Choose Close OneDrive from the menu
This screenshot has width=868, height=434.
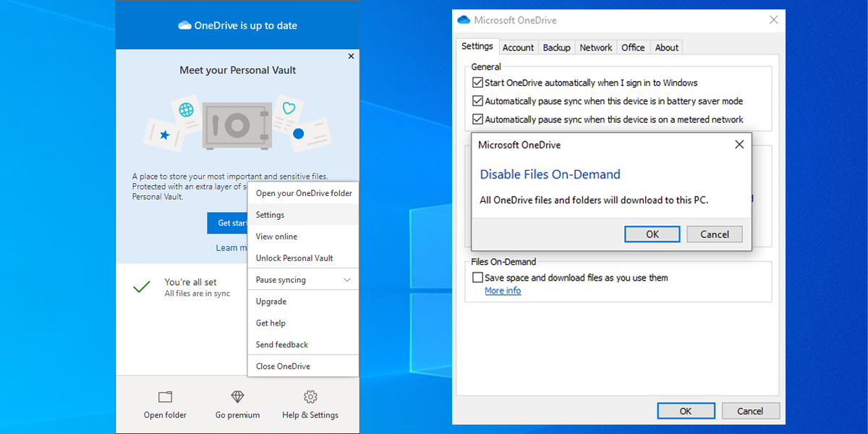303,366
